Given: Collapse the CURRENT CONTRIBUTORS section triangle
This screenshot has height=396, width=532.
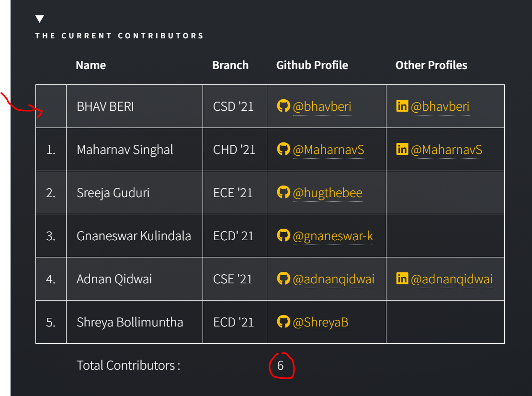Looking at the screenshot, I should 39,18.
